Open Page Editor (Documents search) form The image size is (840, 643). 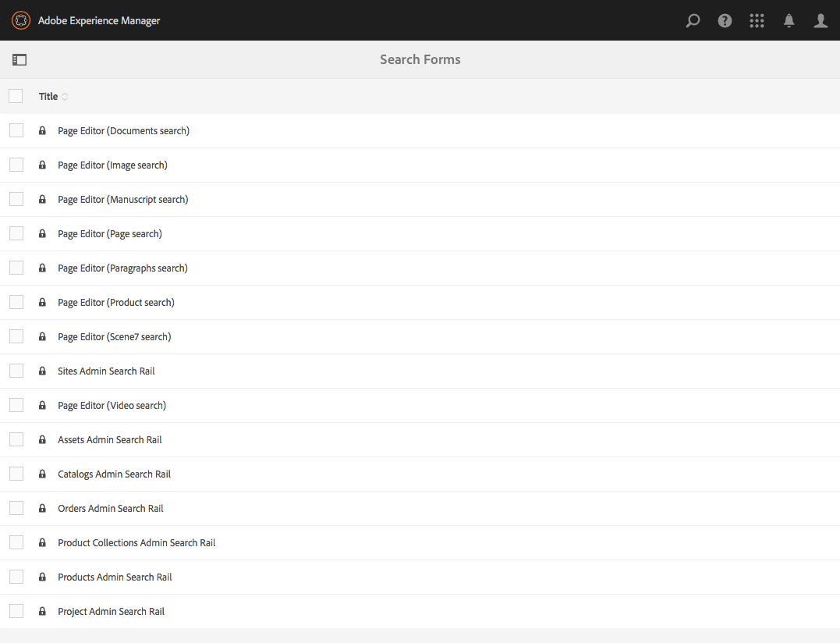click(123, 130)
